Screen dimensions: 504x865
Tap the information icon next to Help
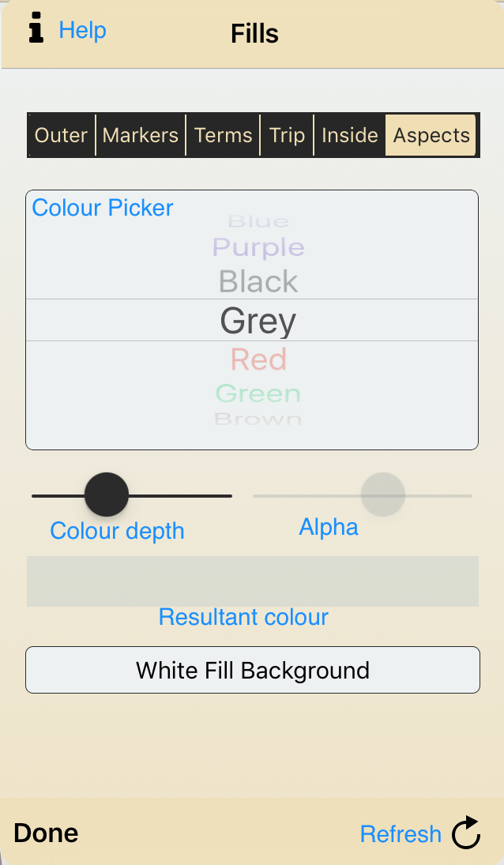(35, 30)
